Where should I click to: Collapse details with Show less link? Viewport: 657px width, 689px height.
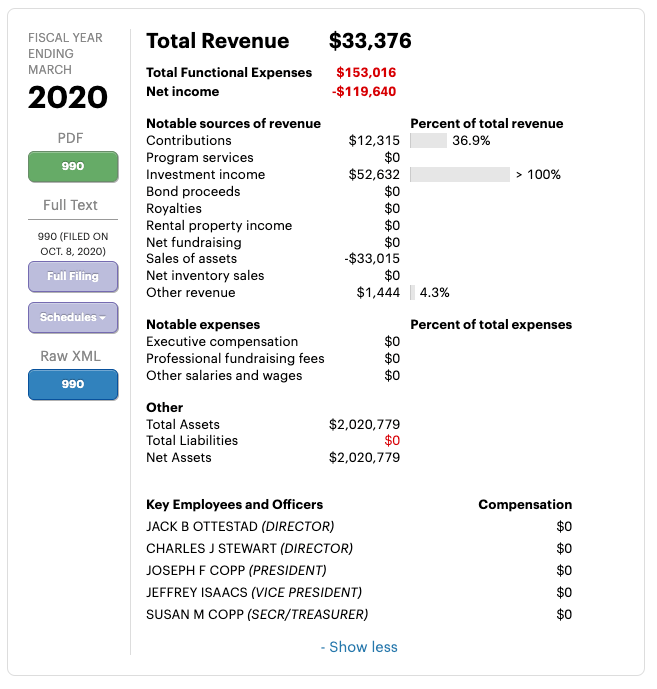[x=359, y=647]
